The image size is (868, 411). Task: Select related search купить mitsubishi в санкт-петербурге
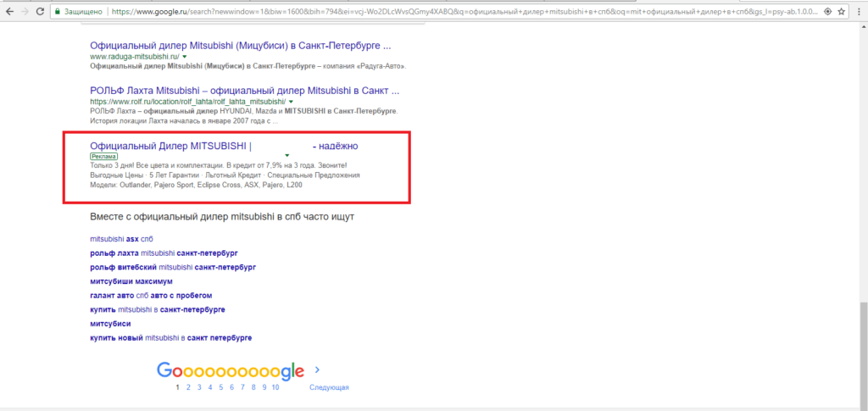157,309
